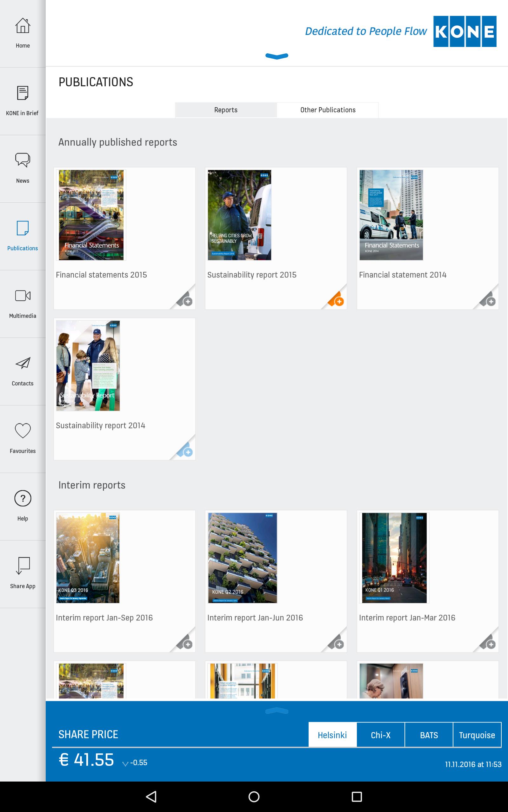Open the Home section in sidebar
This screenshot has width=508, height=812.
(x=23, y=34)
